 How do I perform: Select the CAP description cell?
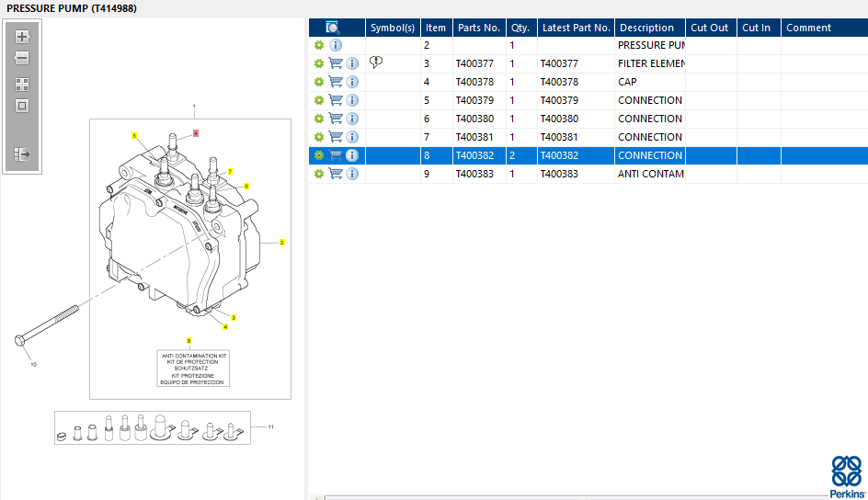650,82
